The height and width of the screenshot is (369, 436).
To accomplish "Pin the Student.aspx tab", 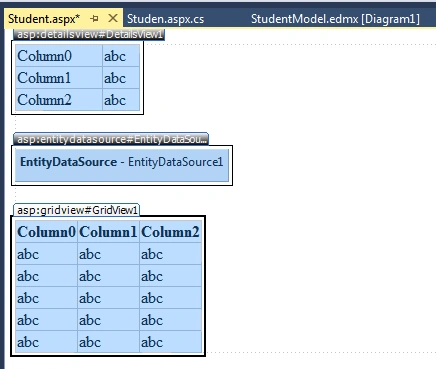I will [94, 19].
